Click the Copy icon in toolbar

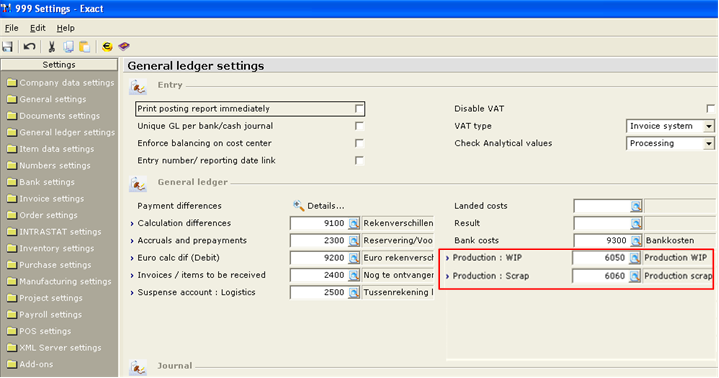point(68,46)
